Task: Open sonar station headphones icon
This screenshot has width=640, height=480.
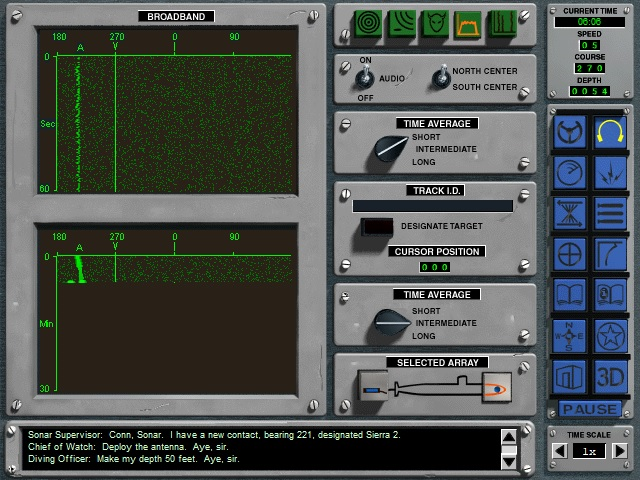Action: click(x=610, y=132)
